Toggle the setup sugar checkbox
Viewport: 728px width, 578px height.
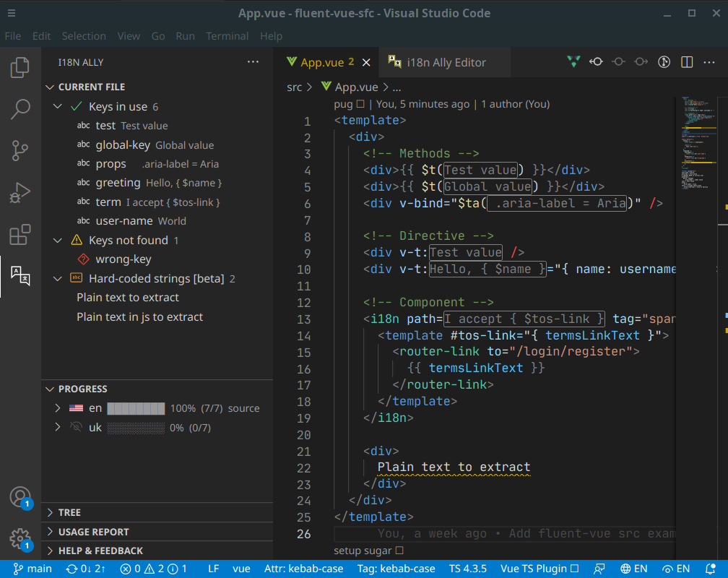click(x=399, y=551)
